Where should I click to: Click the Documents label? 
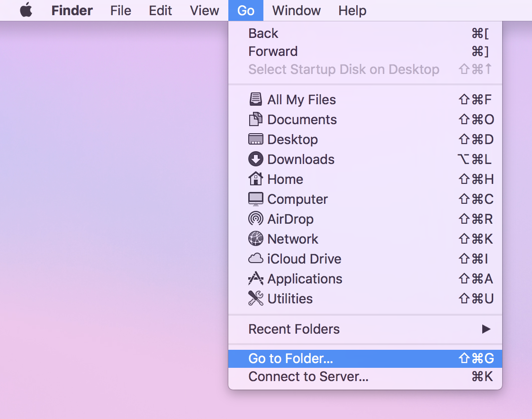pos(302,119)
